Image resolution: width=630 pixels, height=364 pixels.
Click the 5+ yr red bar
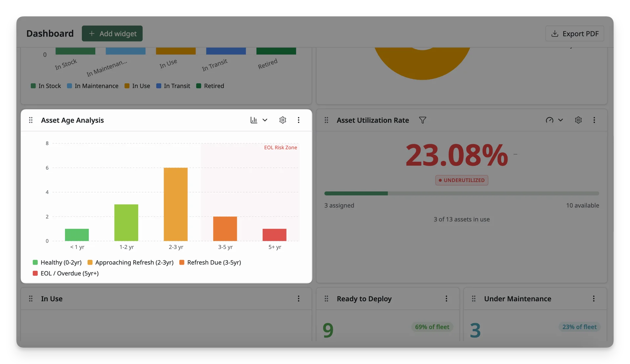pos(274,235)
